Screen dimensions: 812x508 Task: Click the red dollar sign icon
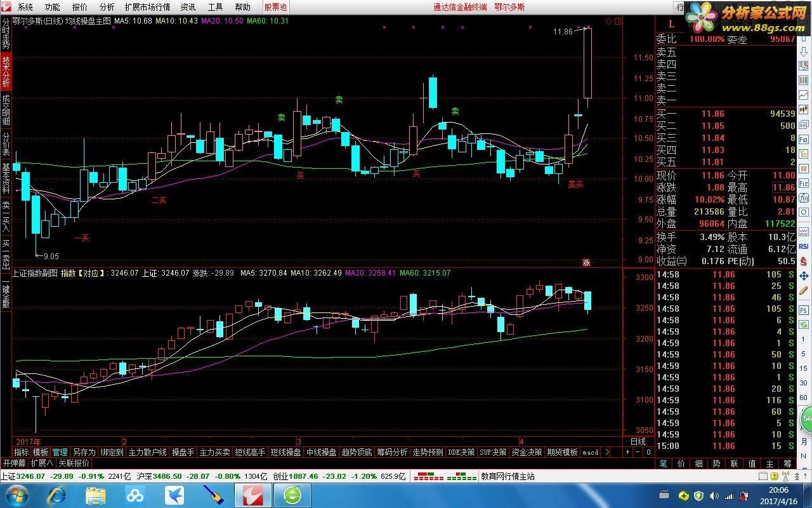pos(804,261)
